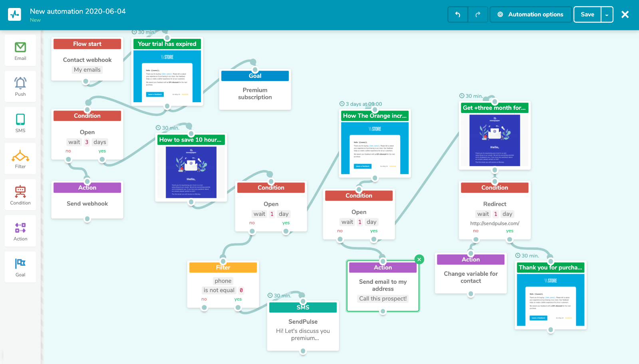Click the undo arrow in the toolbar
Image resolution: width=639 pixels, height=364 pixels.
tap(458, 14)
